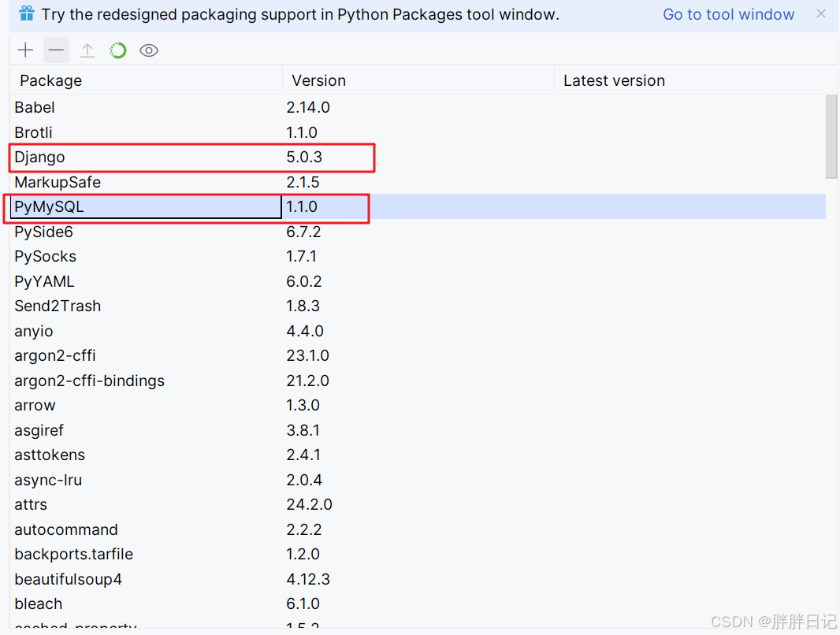The height and width of the screenshot is (635, 840).
Task: Click the argon2-cffi-bindings package entry
Action: click(89, 381)
